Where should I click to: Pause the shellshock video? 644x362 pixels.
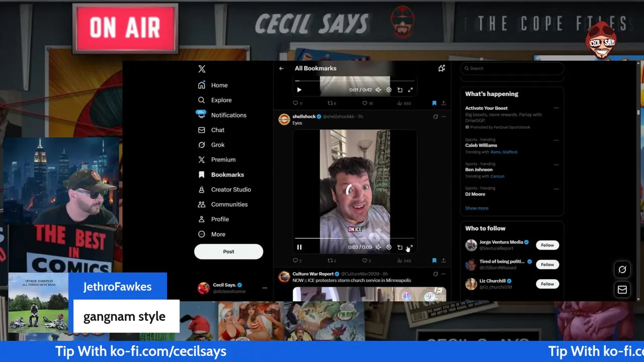tap(299, 247)
